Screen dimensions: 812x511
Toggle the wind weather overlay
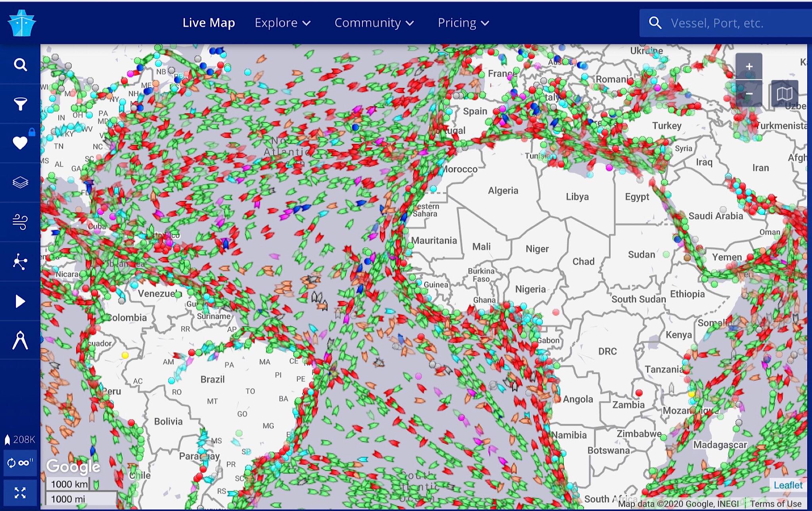pyautogui.click(x=20, y=222)
